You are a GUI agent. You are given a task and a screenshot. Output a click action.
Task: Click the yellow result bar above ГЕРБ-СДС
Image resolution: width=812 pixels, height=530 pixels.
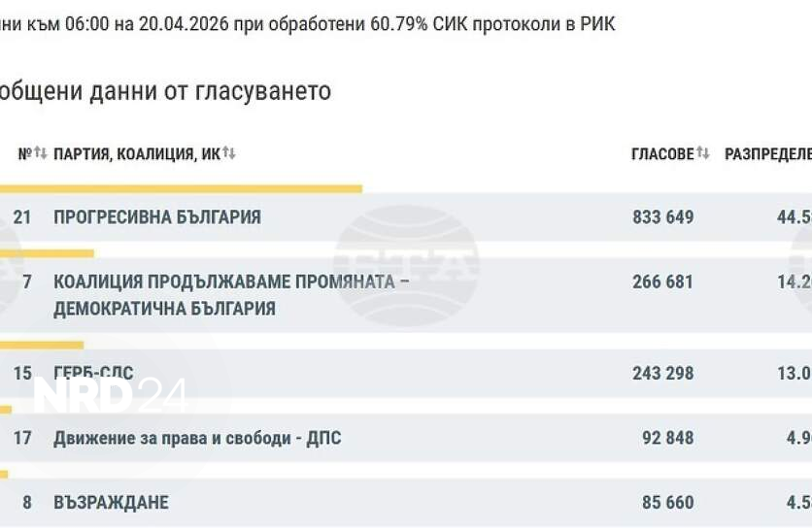(42, 345)
